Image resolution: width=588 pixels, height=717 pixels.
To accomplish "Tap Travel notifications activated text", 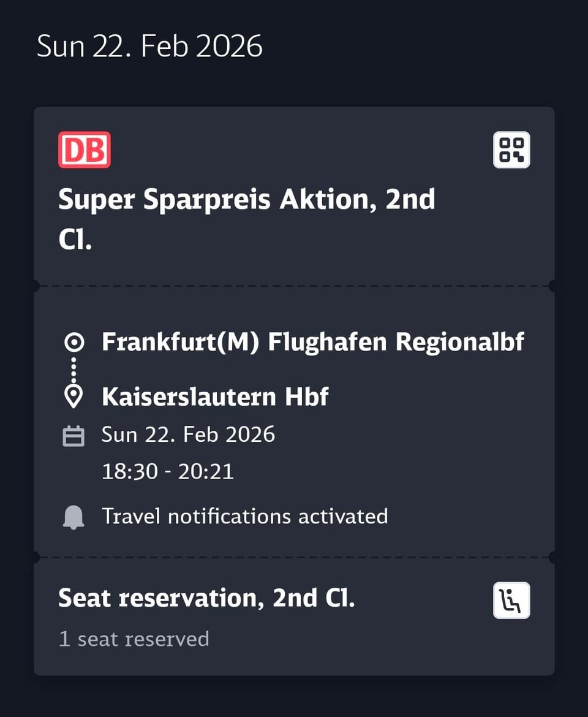I will [x=244, y=516].
